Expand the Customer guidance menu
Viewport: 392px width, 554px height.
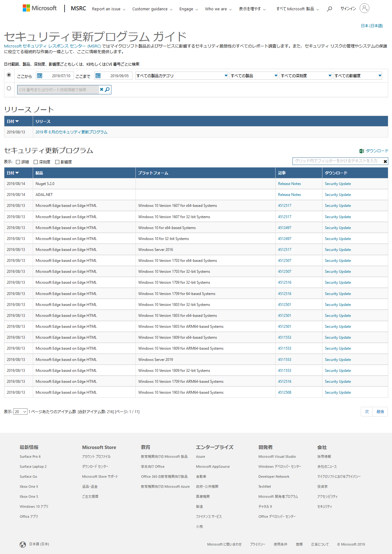[152, 9]
